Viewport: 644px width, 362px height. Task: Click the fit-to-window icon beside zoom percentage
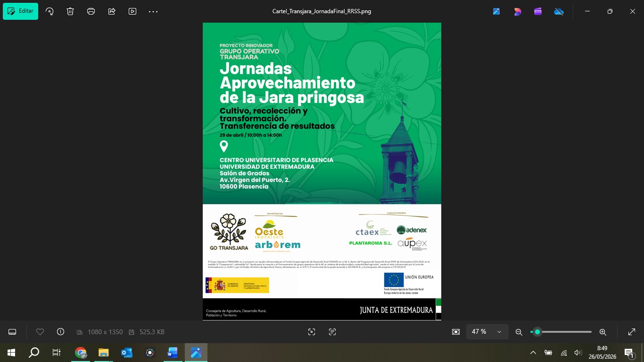point(456,332)
